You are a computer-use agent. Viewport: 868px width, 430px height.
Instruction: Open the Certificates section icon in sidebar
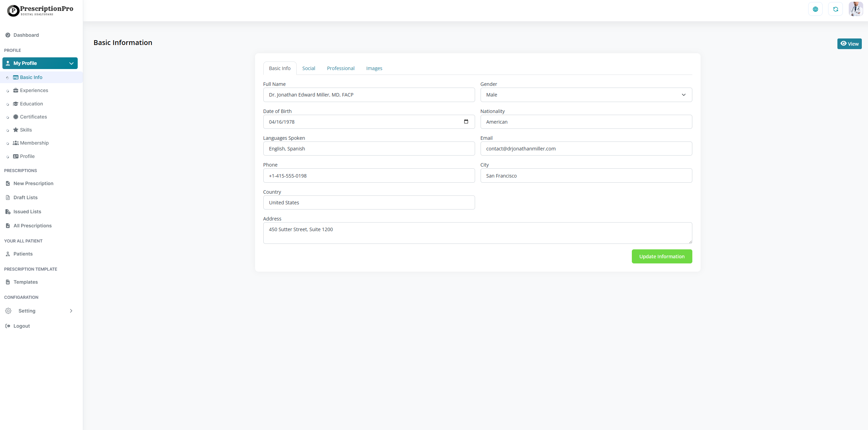coord(16,117)
